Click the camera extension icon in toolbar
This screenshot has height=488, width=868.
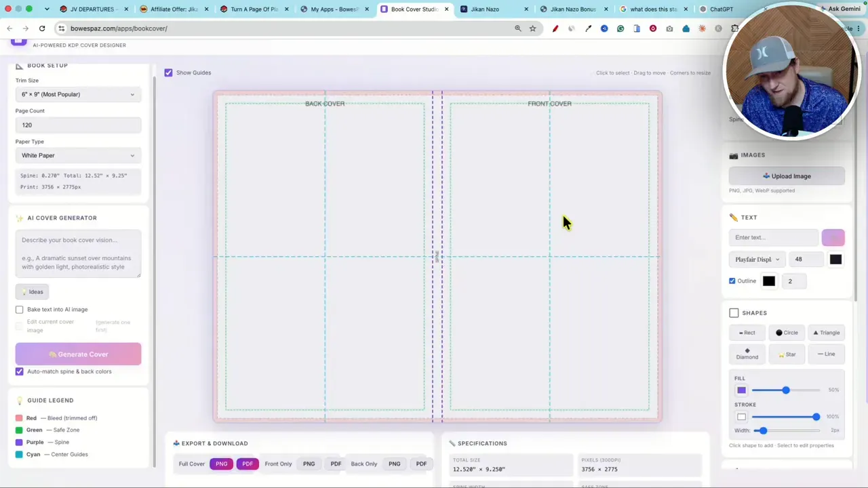pyautogui.click(x=669, y=28)
